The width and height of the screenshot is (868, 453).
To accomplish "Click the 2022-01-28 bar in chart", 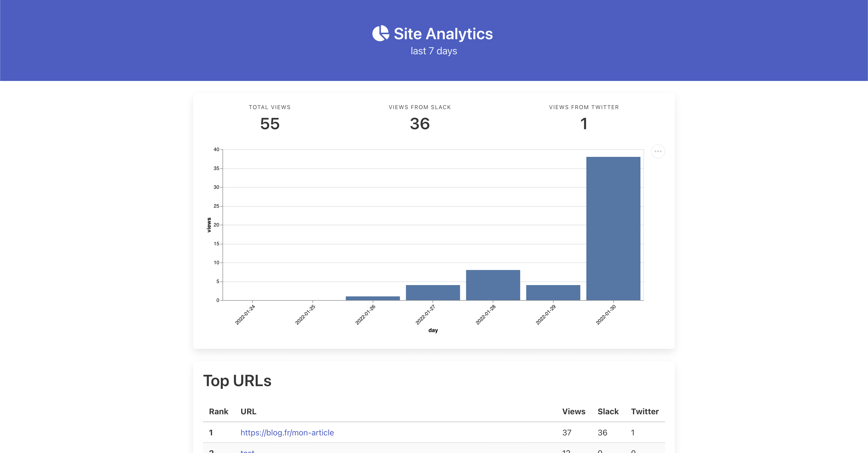I will 493,285.
